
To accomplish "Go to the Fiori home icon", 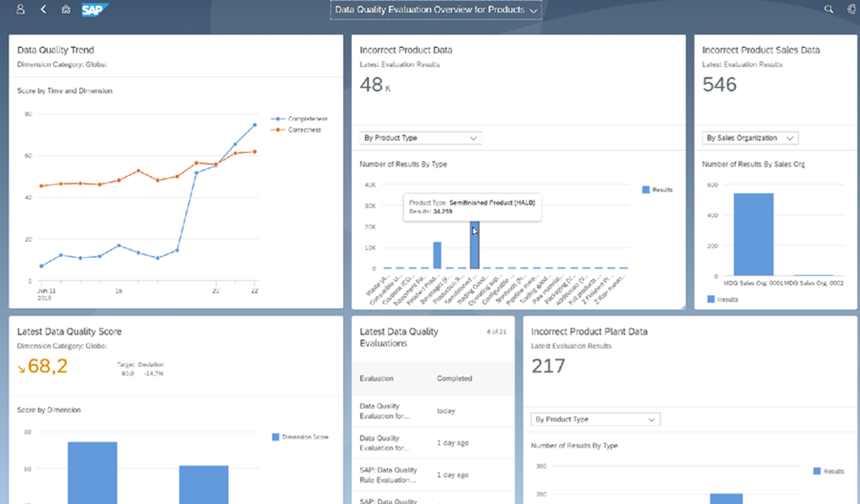I will coord(65,9).
